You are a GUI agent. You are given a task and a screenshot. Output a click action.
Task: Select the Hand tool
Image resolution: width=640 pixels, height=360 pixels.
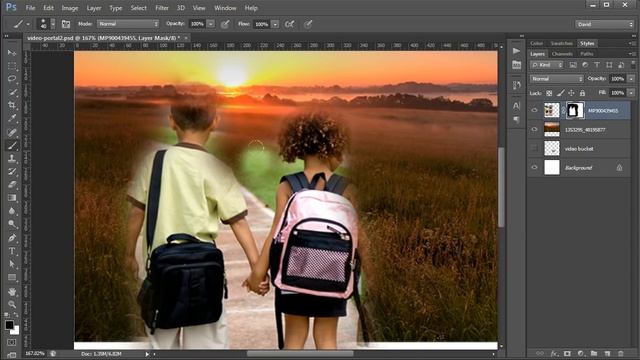(x=12, y=291)
